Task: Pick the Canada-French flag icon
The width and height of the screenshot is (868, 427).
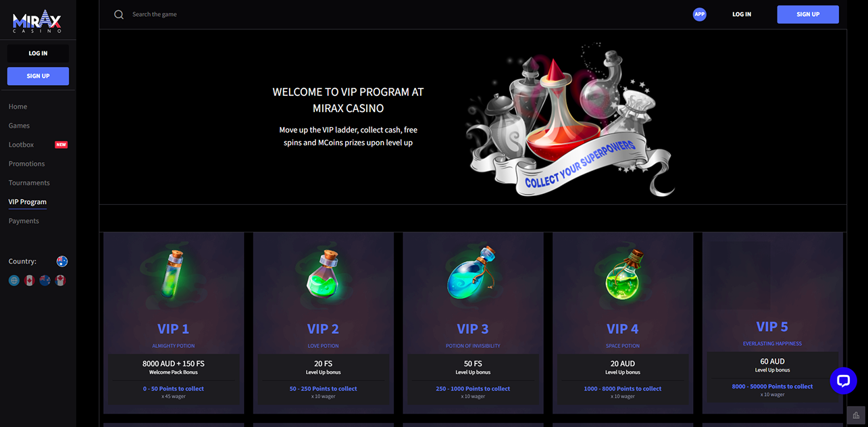Action: (x=60, y=280)
